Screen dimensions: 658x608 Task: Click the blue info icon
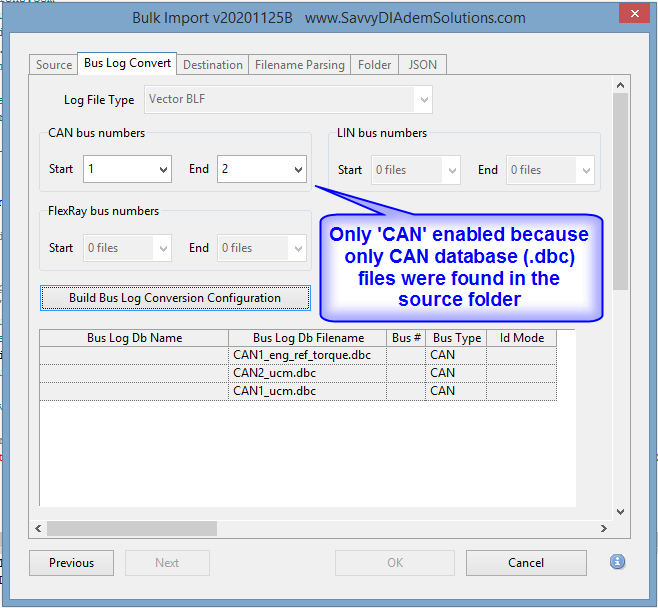tap(617, 562)
